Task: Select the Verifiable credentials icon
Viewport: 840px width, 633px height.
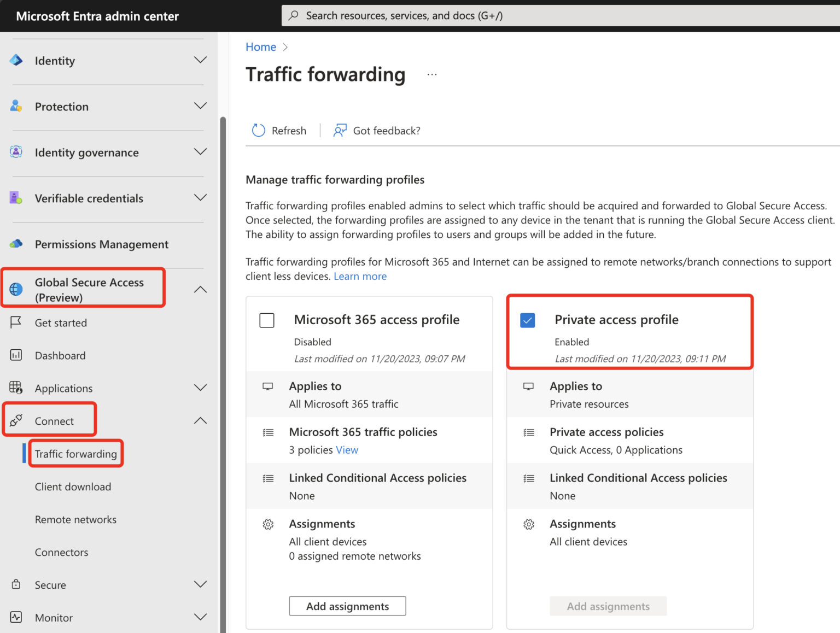Action: (16, 198)
